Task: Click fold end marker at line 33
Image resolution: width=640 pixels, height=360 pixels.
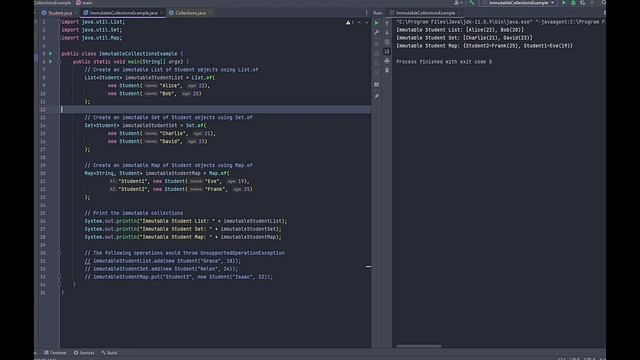Action: pyautogui.click(x=59, y=277)
